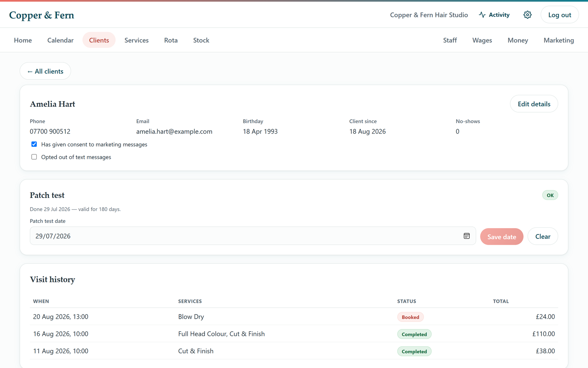588x368 pixels.
Task: Click the £38.00 total
Action: 545,351
